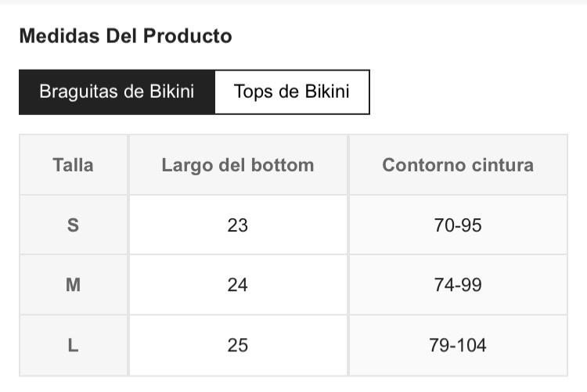587x392 pixels.
Task: Select the size M row label
Action: click(x=73, y=285)
